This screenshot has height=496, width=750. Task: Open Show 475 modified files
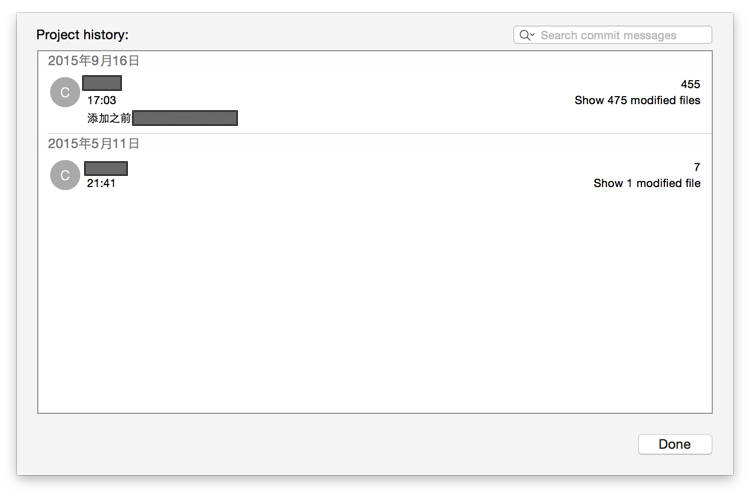(637, 101)
